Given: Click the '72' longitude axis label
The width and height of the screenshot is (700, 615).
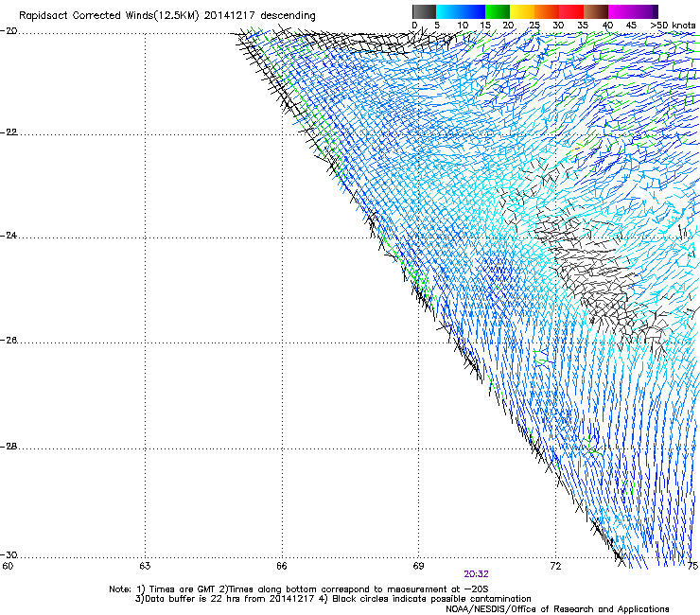Looking at the screenshot, I should click(x=555, y=566).
